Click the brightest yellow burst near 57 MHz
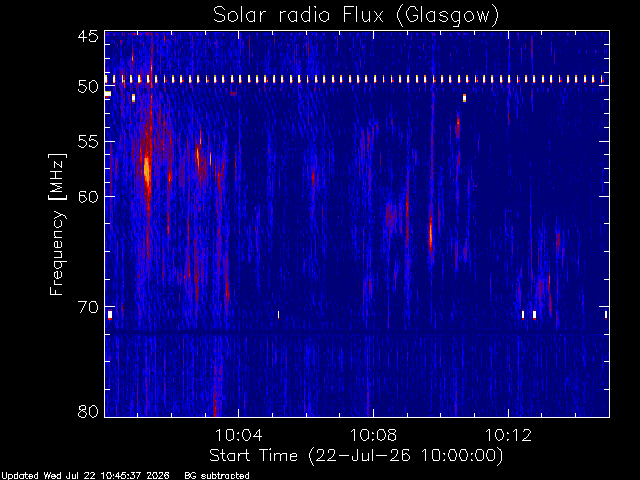 tap(147, 169)
